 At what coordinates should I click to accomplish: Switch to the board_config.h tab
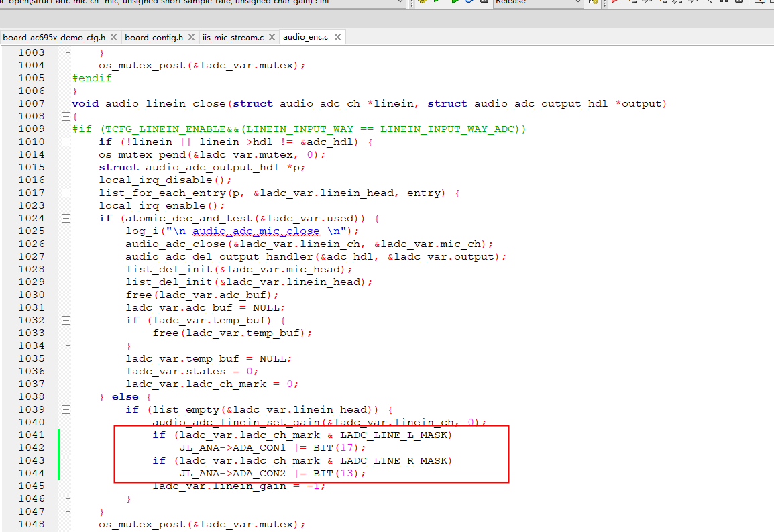click(154, 37)
